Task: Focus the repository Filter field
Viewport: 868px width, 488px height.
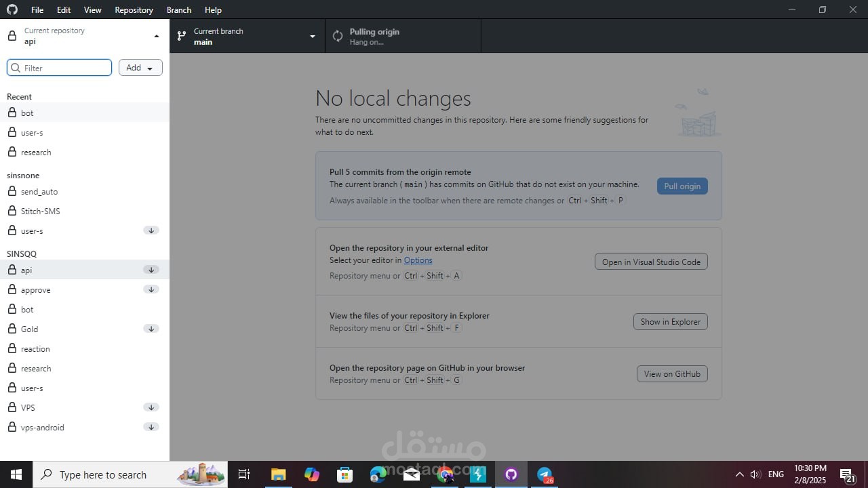Action: coord(60,68)
